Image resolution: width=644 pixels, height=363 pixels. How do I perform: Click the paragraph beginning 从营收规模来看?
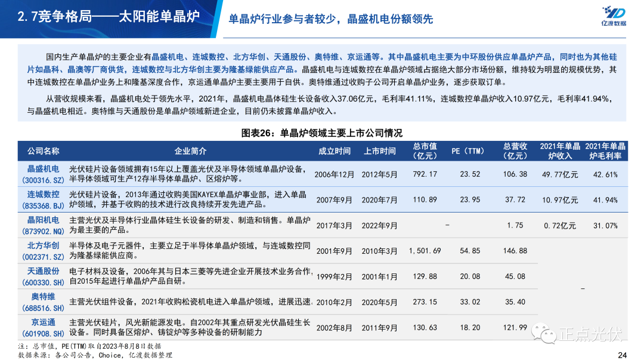tap(320, 105)
